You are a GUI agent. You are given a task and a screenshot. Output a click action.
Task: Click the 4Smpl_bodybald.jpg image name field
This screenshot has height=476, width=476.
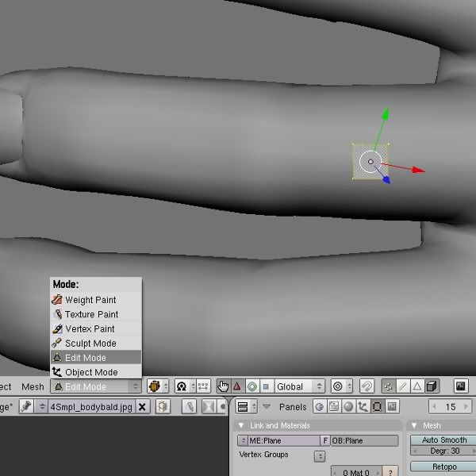(91, 407)
